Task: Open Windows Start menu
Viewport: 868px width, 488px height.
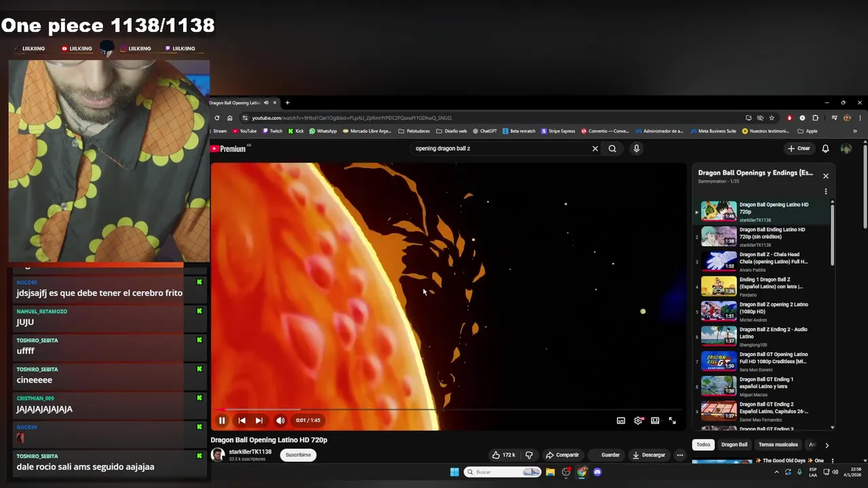Action: pos(454,472)
